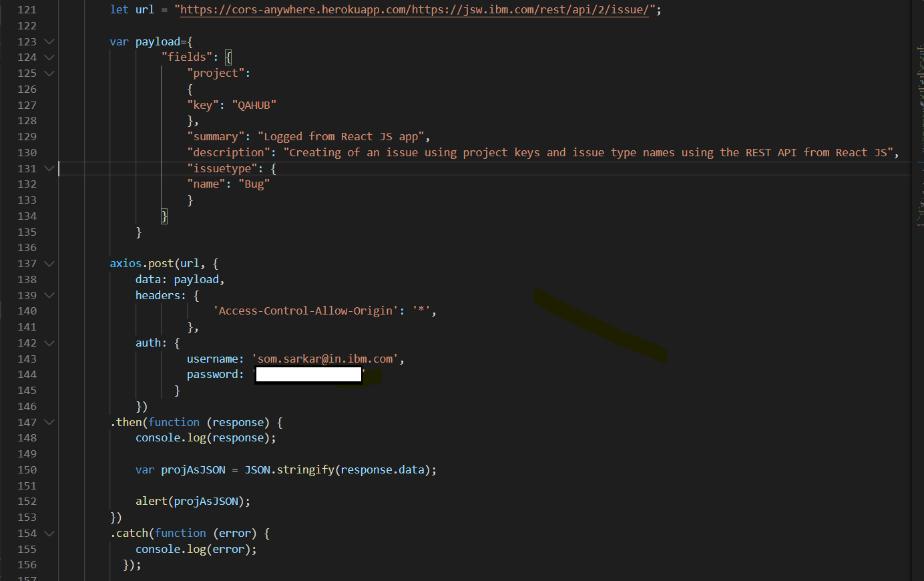
Task: Click the "Bug" issuetype name string
Action: pos(254,184)
